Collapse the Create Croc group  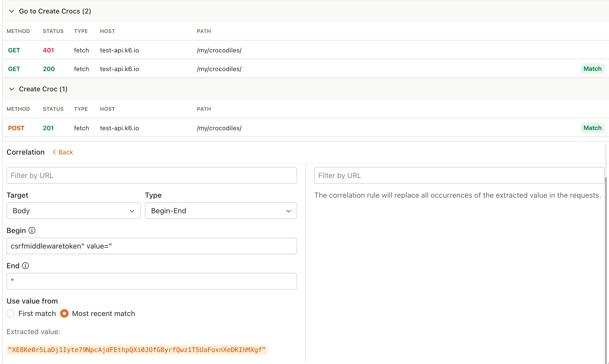point(12,89)
